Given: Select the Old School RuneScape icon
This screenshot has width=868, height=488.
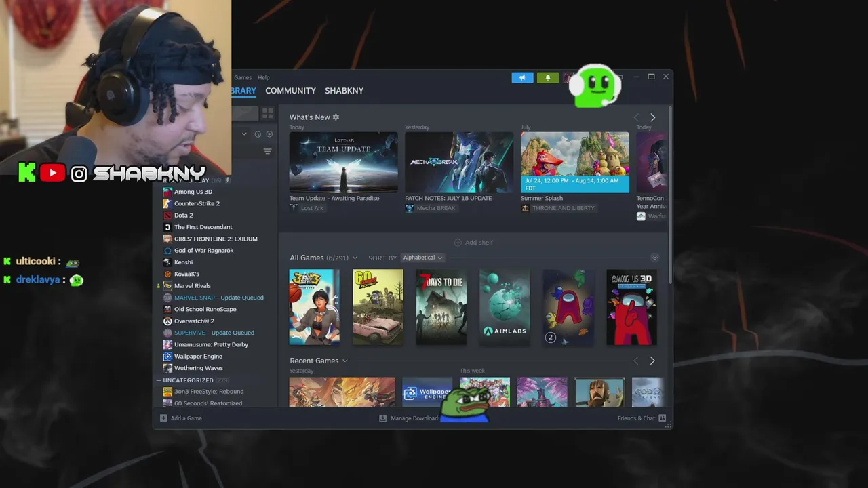Looking at the screenshot, I should (x=167, y=309).
